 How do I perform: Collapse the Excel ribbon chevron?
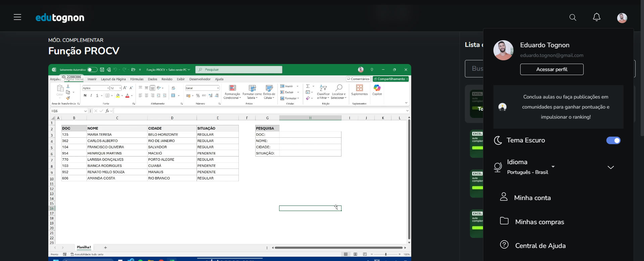406,103
